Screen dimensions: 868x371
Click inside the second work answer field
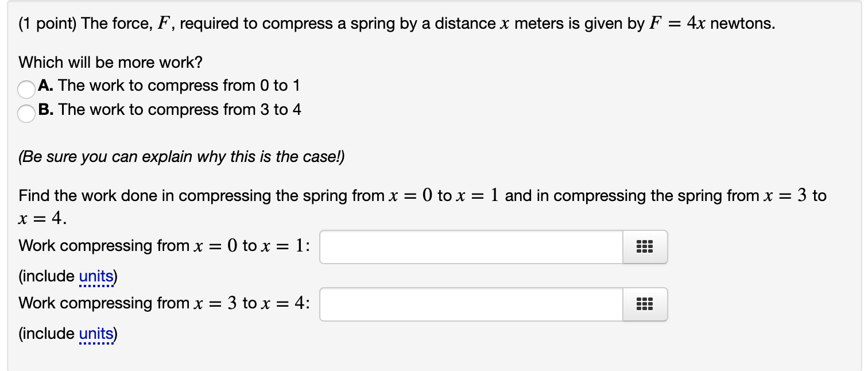click(471, 304)
